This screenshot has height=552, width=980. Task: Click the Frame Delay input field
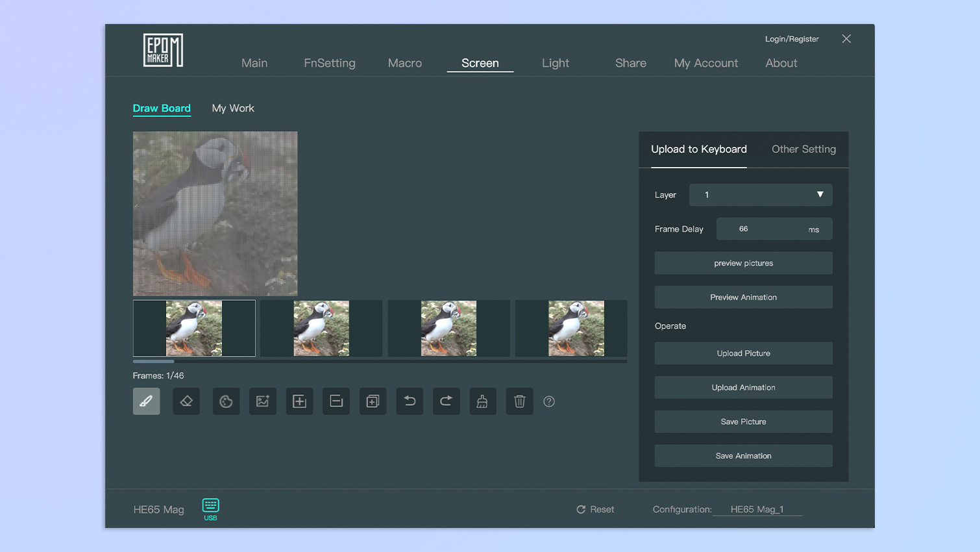[x=774, y=229]
